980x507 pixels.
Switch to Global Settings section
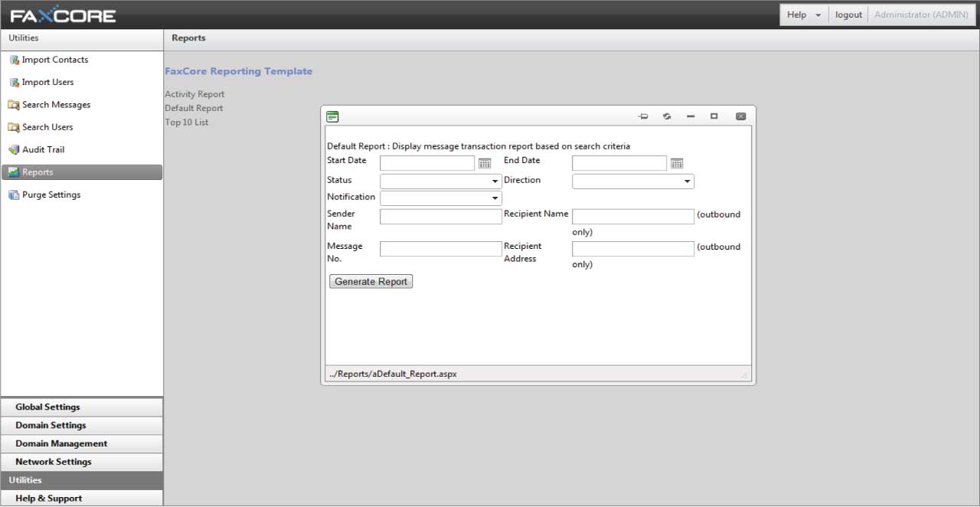click(47, 407)
